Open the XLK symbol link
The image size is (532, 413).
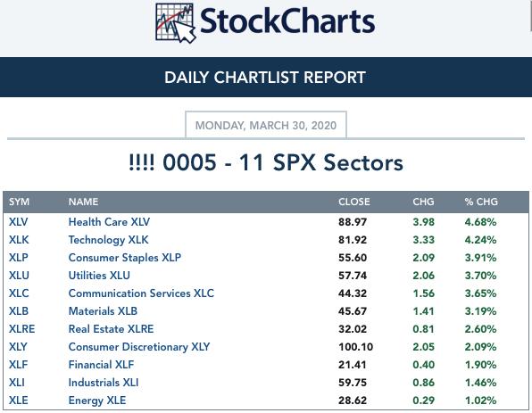[19, 240]
